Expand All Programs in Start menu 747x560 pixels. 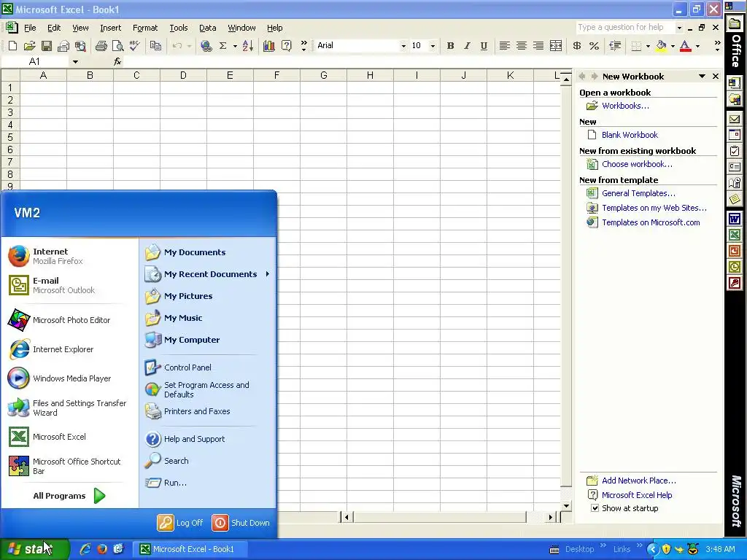[69, 496]
